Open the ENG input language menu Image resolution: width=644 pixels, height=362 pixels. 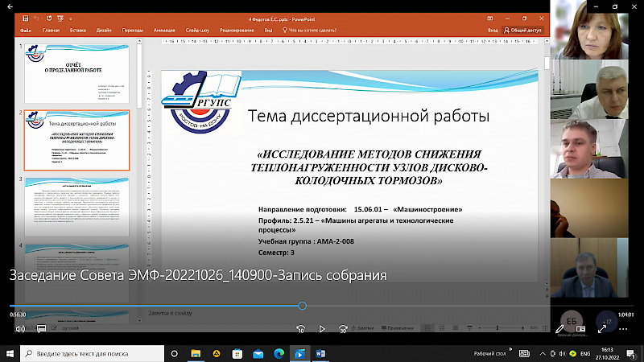[x=586, y=353]
